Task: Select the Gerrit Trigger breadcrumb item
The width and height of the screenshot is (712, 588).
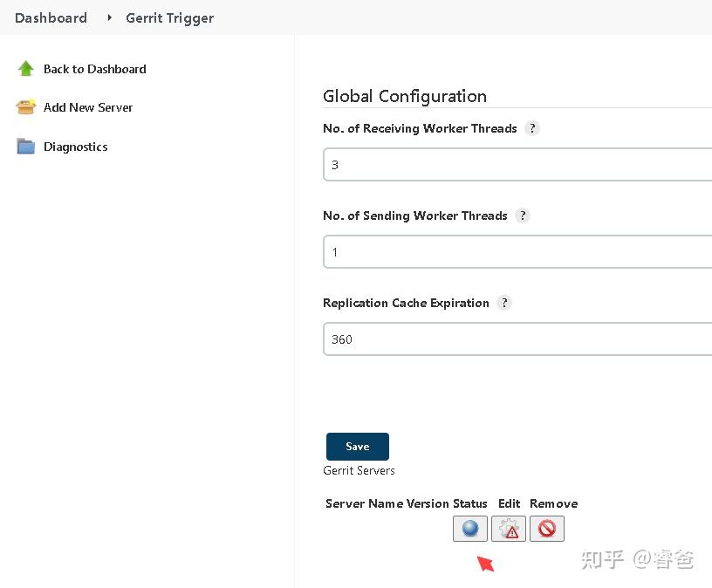Action: click(169, 17)
